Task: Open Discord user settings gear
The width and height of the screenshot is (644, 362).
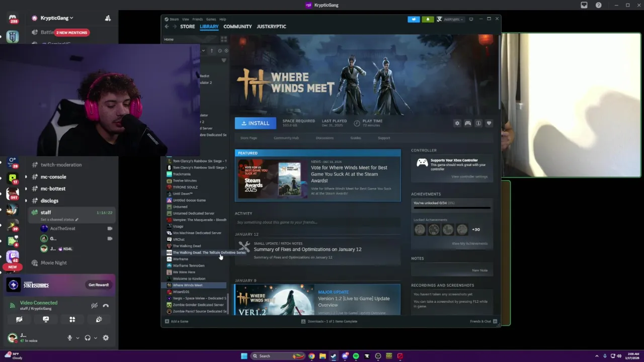Action: click(106, 338)
